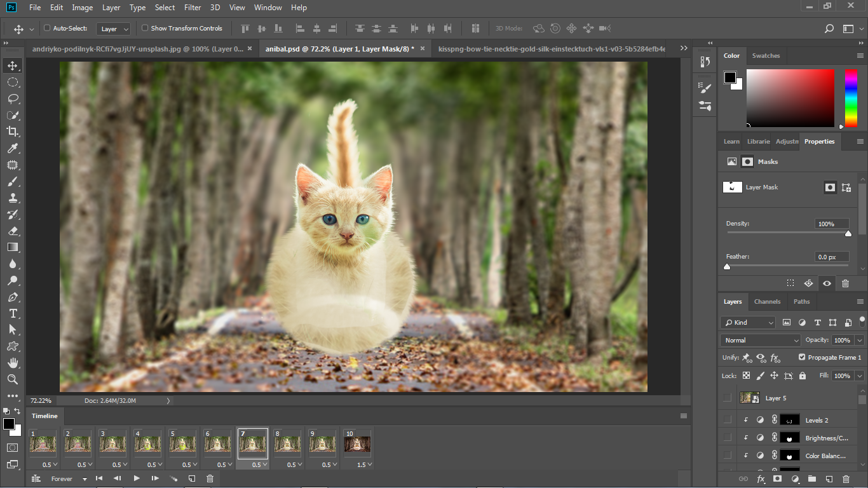Select the Path Selection tool

pyautogui.click(x=13, y=330)
